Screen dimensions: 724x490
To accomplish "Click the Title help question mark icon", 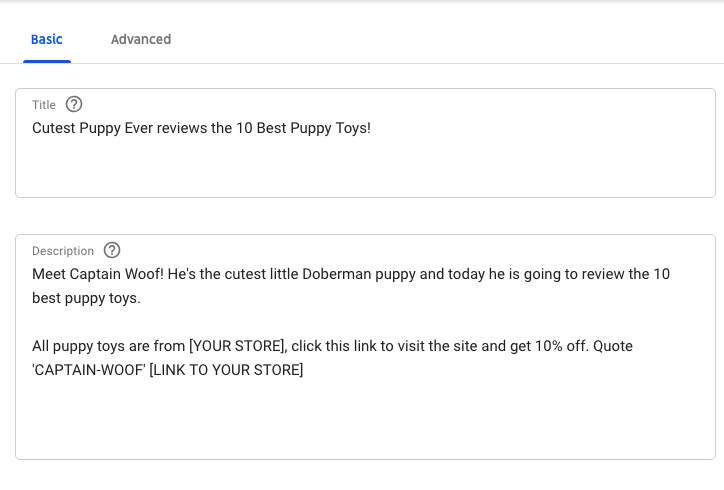I will (x=74, y=105).
